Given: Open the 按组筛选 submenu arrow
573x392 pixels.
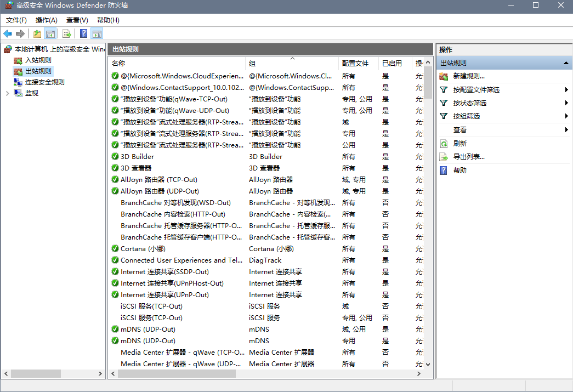Looking at the screenshot, I should [566, 116].
